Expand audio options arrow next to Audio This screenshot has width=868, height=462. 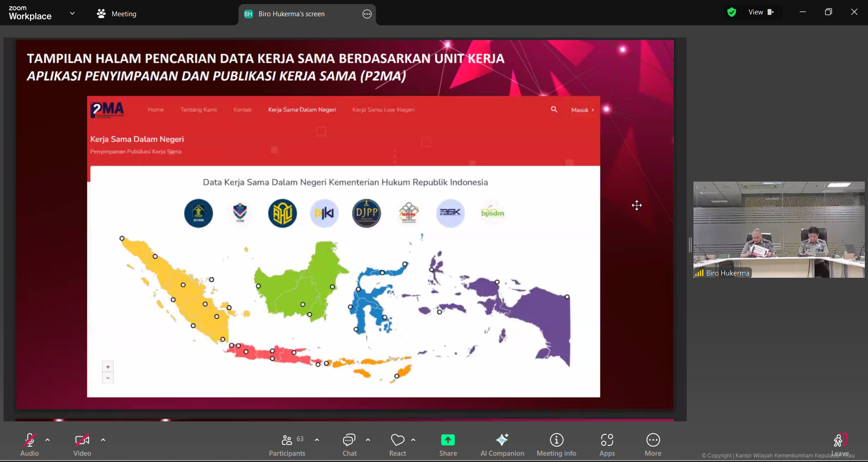pos(47,440)
